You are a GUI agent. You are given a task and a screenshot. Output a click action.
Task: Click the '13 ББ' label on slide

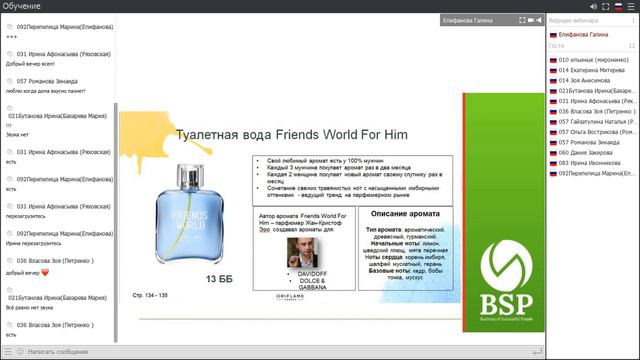(x=219, y=279)
